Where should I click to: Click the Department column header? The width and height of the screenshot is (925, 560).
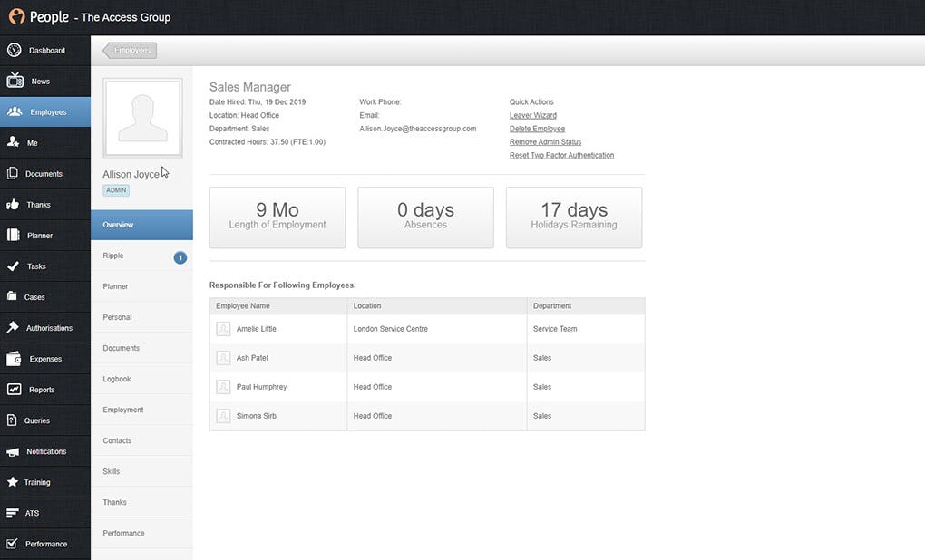tap(586, 306)
